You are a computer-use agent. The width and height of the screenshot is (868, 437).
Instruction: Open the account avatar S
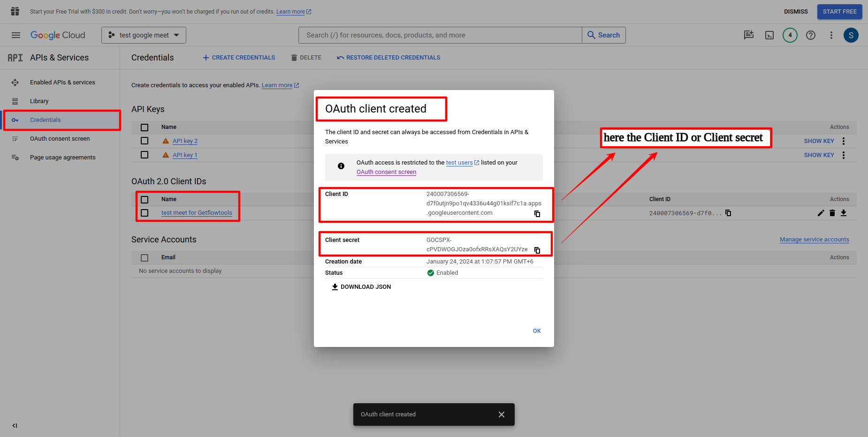(851, 35)
